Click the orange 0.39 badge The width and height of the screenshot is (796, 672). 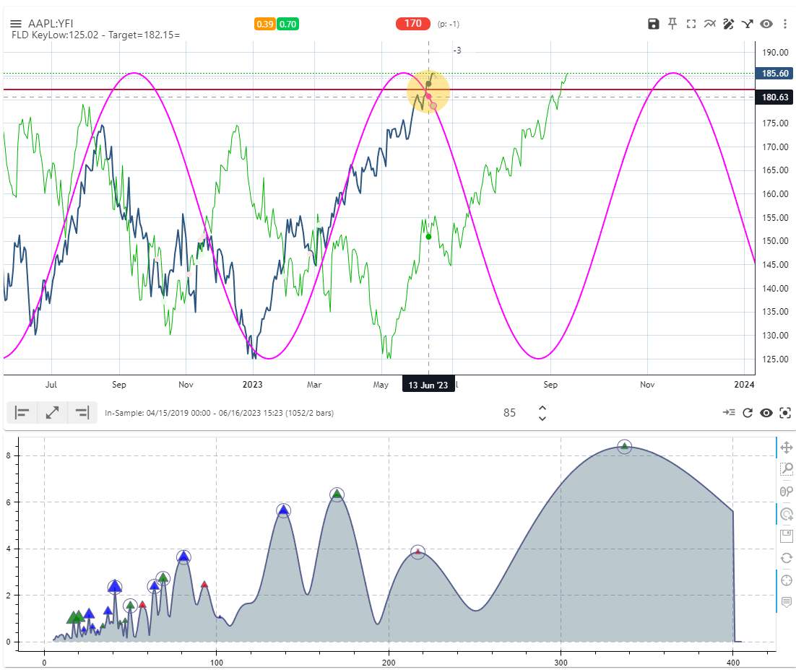(264, 24)
